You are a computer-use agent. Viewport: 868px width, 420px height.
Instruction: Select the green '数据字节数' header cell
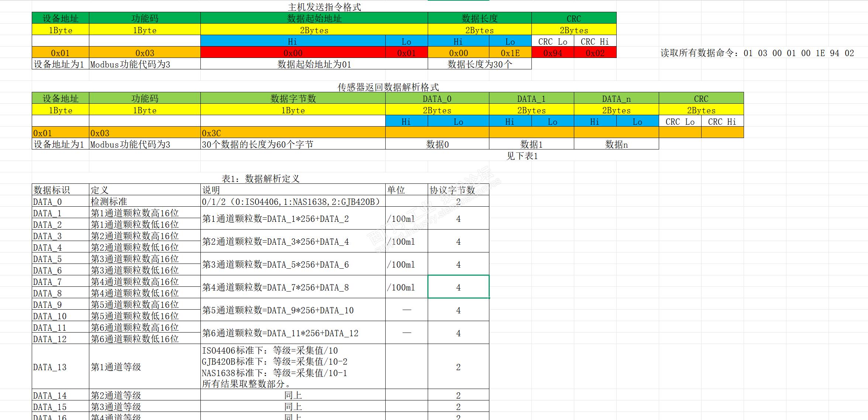[293, 99]
